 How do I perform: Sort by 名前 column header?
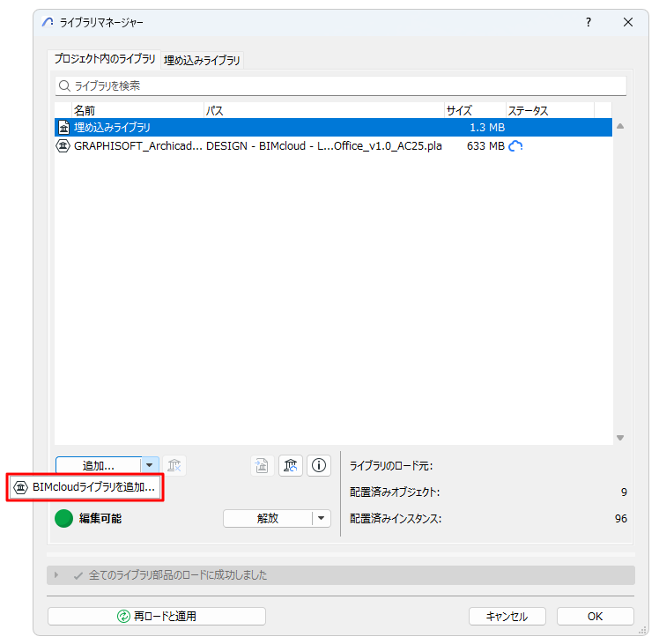[x=137, y=110]
